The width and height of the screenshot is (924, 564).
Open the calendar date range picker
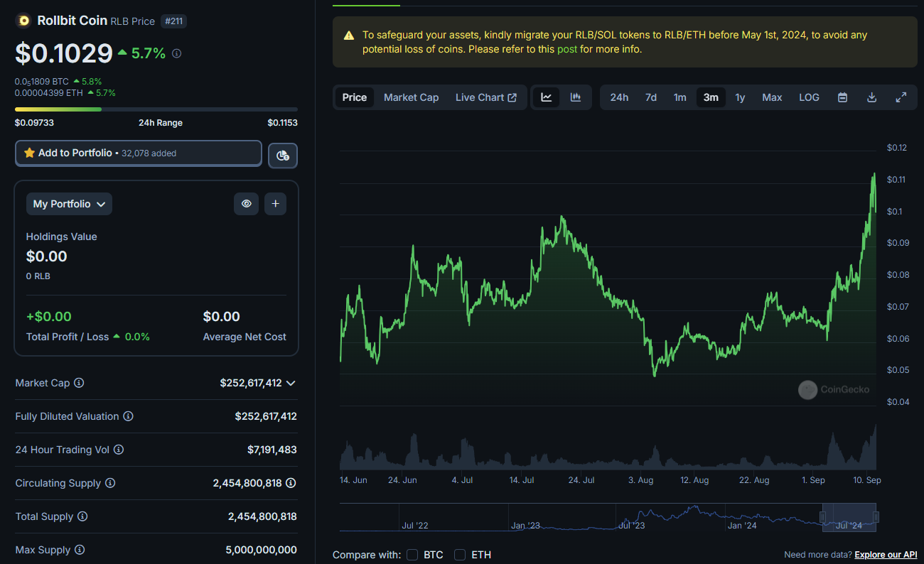[842, 97]
